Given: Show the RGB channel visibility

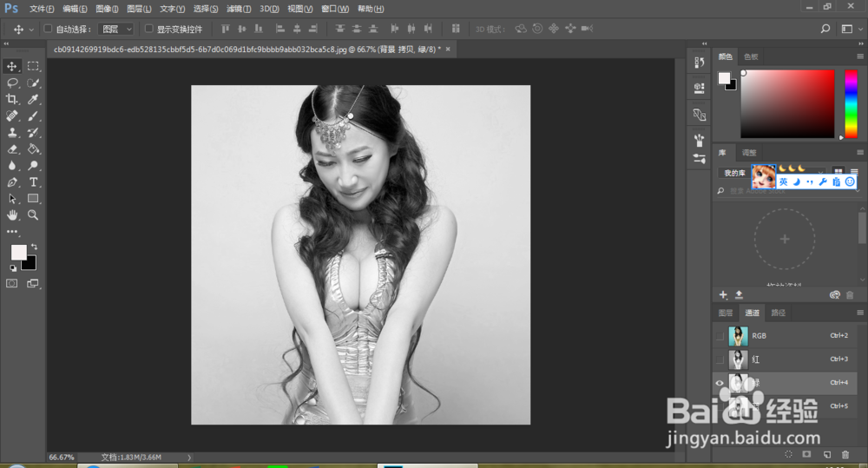Looking at the screenshot, I should (x=720, y=336).
